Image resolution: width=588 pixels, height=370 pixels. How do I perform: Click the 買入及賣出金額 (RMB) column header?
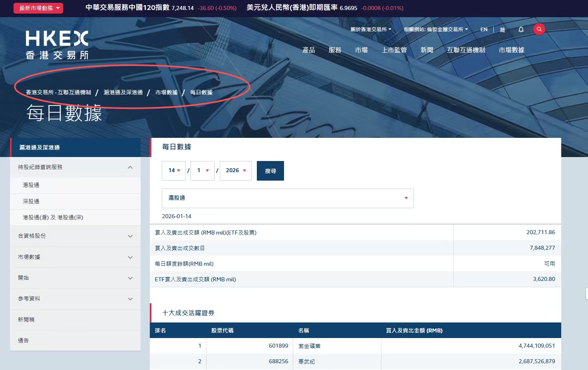(x=414, y=330)
